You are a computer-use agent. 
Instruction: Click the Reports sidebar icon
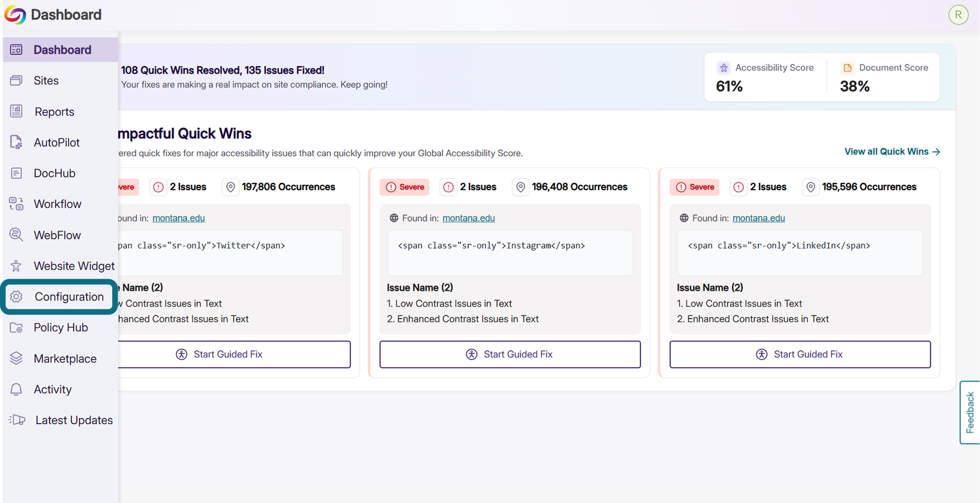[x=16, y=111]
